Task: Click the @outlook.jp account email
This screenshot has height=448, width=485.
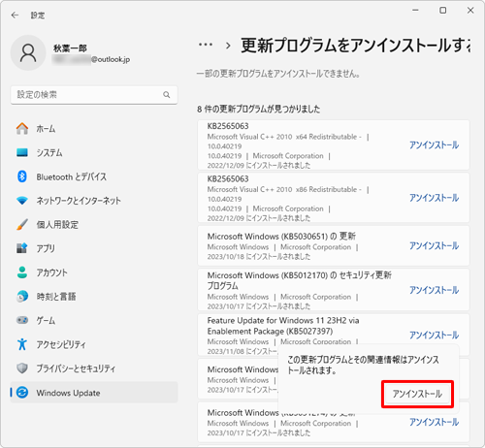Action: (111, 59)
